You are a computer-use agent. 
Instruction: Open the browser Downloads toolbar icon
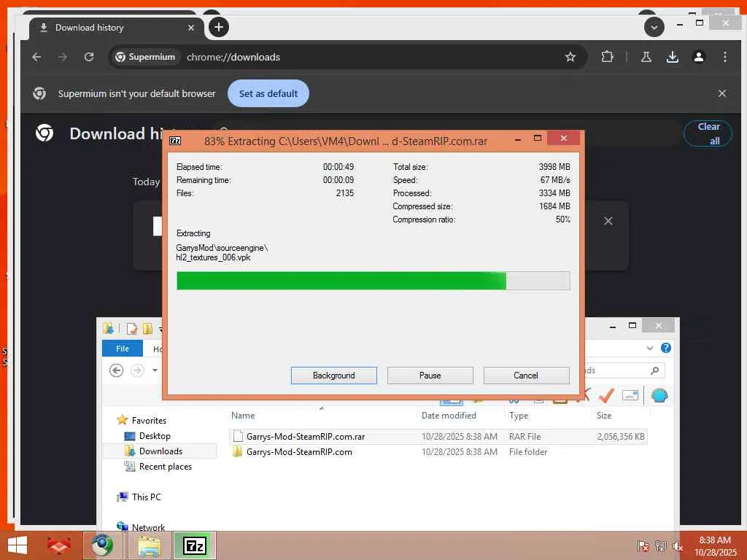coord(672,57)
